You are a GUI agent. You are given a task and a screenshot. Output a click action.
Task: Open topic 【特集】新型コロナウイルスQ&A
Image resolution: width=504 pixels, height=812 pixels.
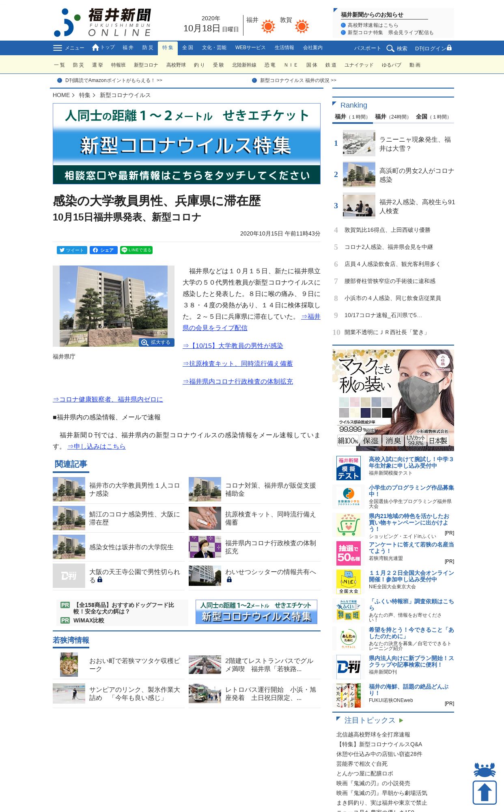click(x=379, y=744)
